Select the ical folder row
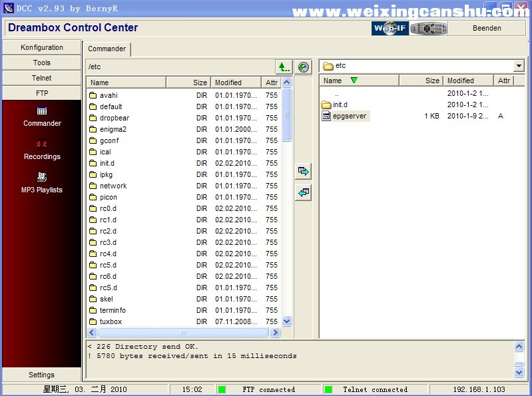This screenshot has width=532, height=396. pos(184,152)
